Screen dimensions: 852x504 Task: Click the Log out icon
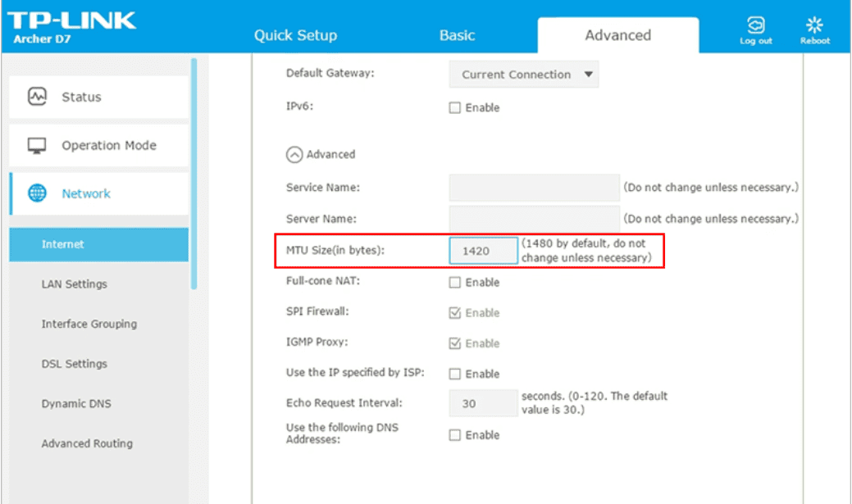coord(755,26)
